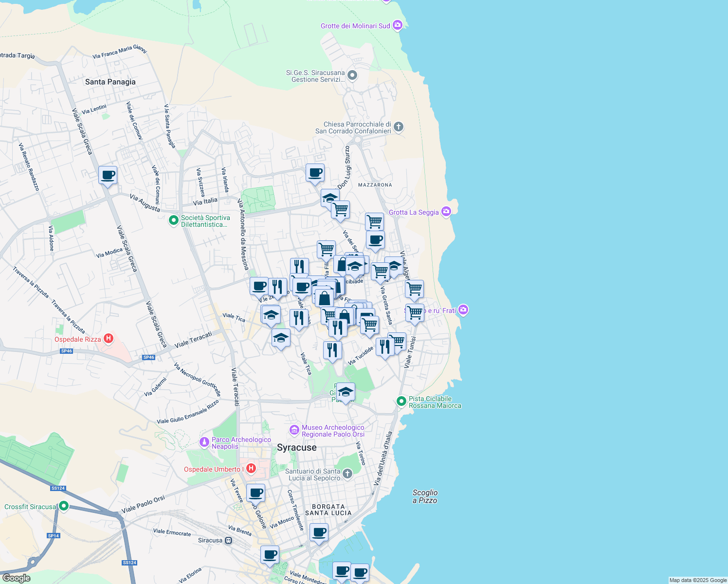
Task: Click the Ospedale Rizza hospital pin
Action: [109, 338]
